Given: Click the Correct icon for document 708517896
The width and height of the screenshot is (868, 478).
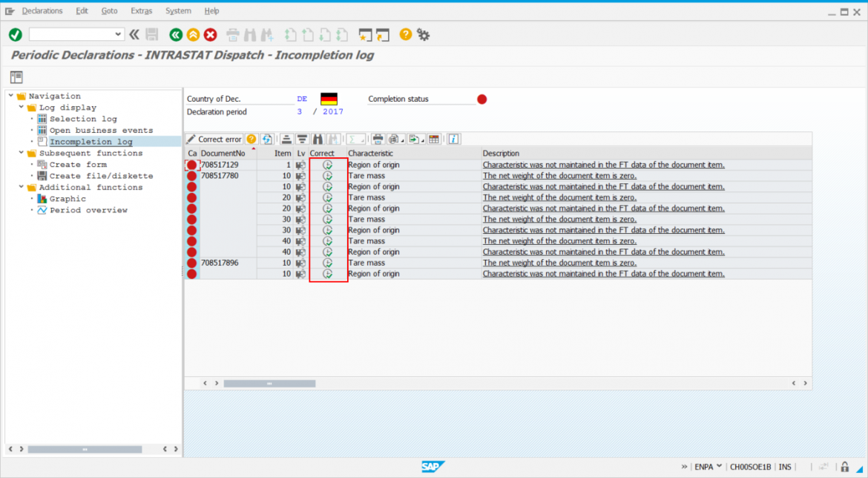Looking at the screenshot, I should pos(328,263).
